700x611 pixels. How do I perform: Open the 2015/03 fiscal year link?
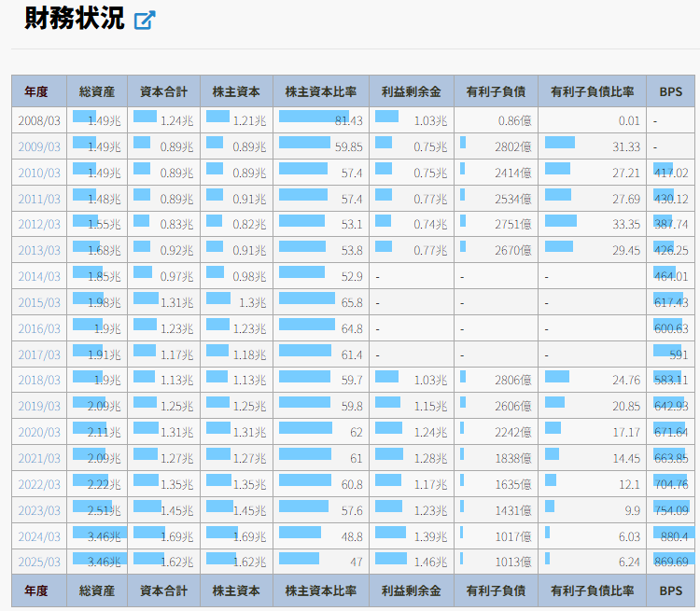38,303
